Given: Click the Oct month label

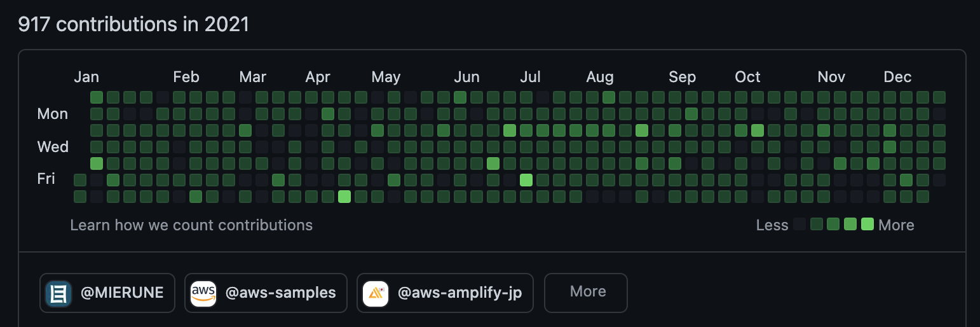Looking at the screenshot, I should [747, 77].
